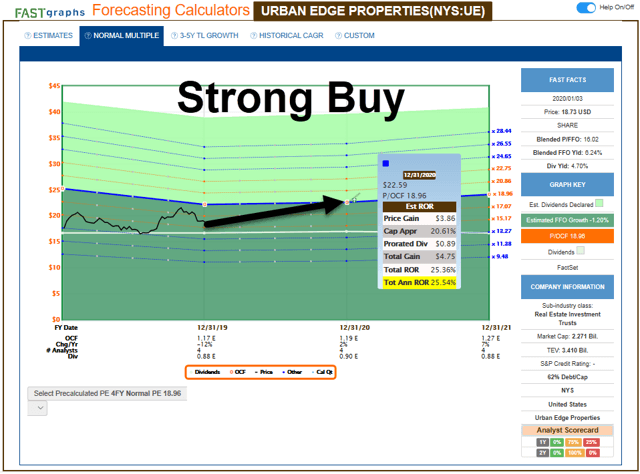Click the x 9.48 multiple label

coord(500,256)
